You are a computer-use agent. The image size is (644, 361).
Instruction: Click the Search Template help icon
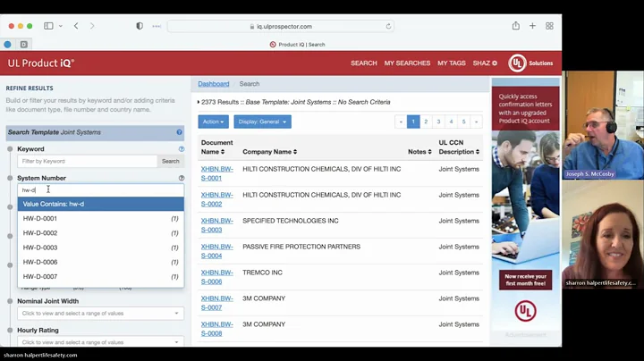pos(179,132)
